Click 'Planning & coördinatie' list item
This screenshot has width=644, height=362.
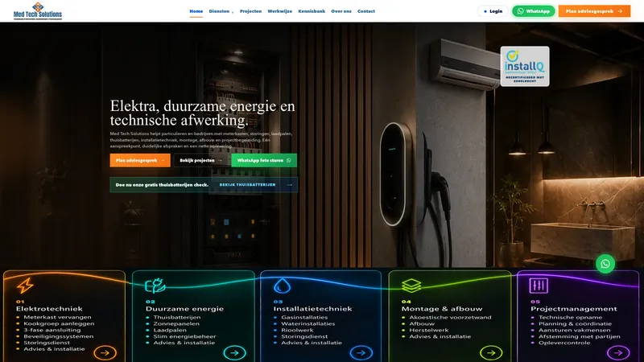(575, 323)
